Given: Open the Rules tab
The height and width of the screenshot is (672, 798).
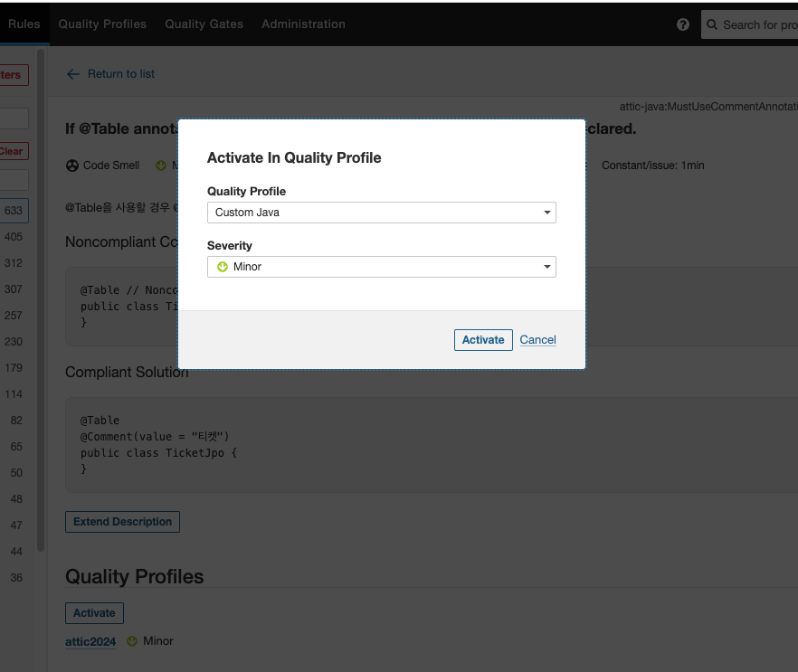Looking at the screenshot, I should [x=24, y=24].
